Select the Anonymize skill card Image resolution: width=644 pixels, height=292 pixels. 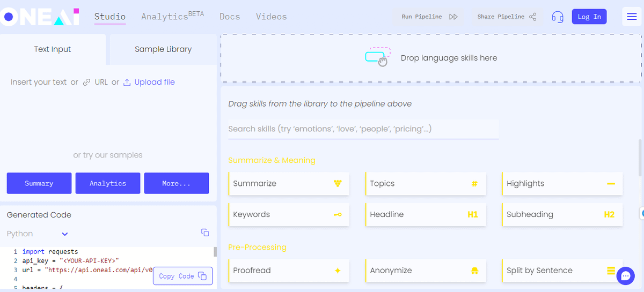pos(426,271)
